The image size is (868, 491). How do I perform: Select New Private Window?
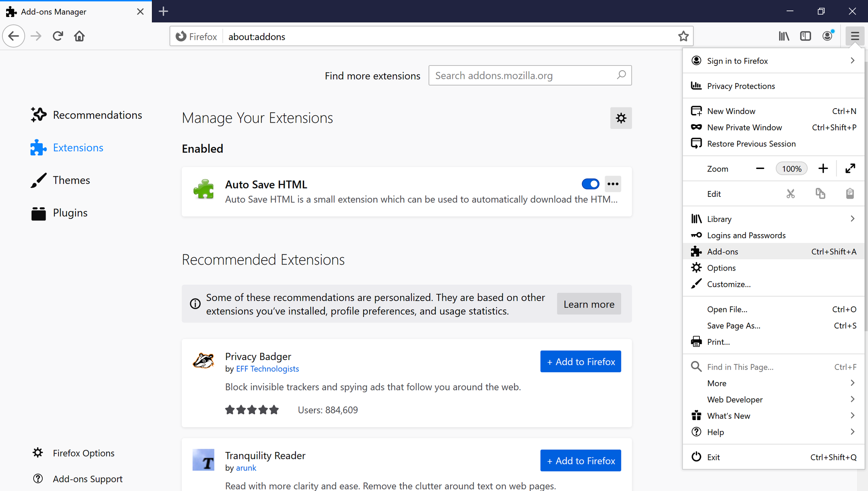click(773, 127)
